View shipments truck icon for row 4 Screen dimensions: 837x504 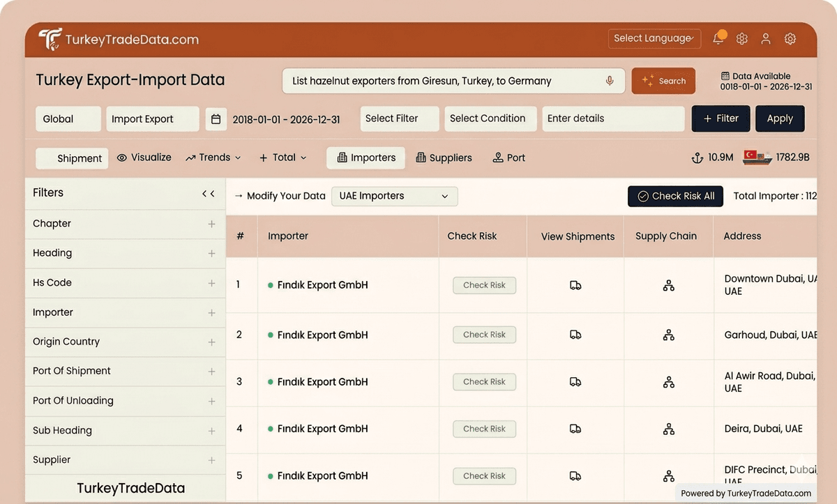[x=575, y=429]
